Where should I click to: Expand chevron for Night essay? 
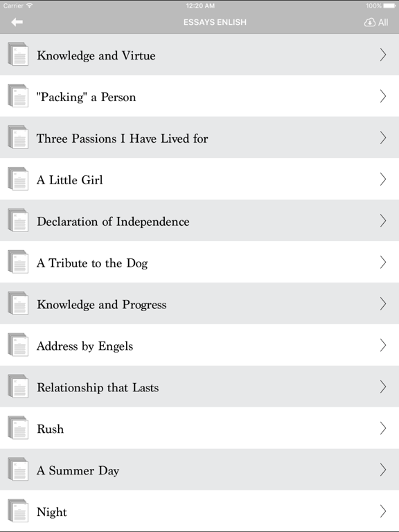(383, 511)
